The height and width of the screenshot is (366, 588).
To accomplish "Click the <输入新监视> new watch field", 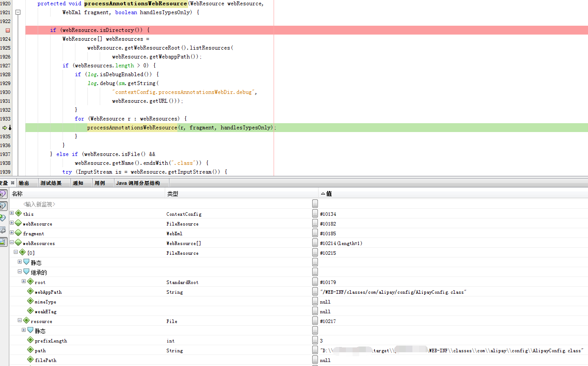I will click(x=39, y=204).
